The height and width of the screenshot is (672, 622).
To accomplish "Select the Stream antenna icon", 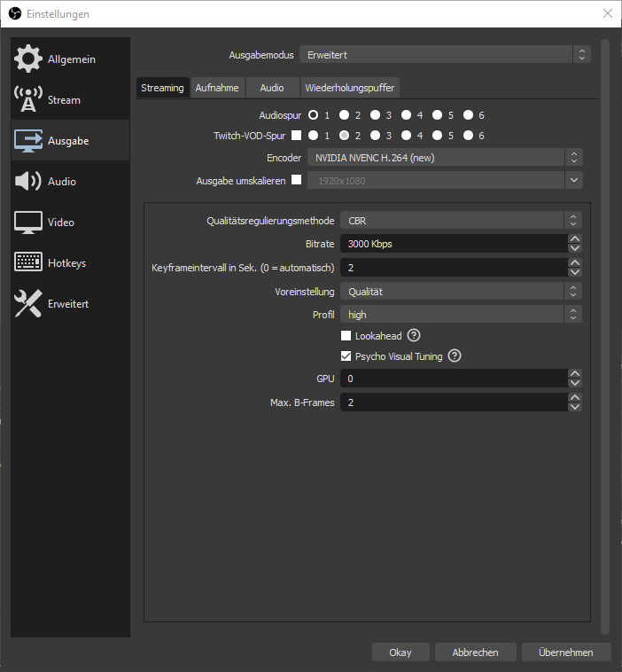I will pyautogui.click(x=28, y=100).
